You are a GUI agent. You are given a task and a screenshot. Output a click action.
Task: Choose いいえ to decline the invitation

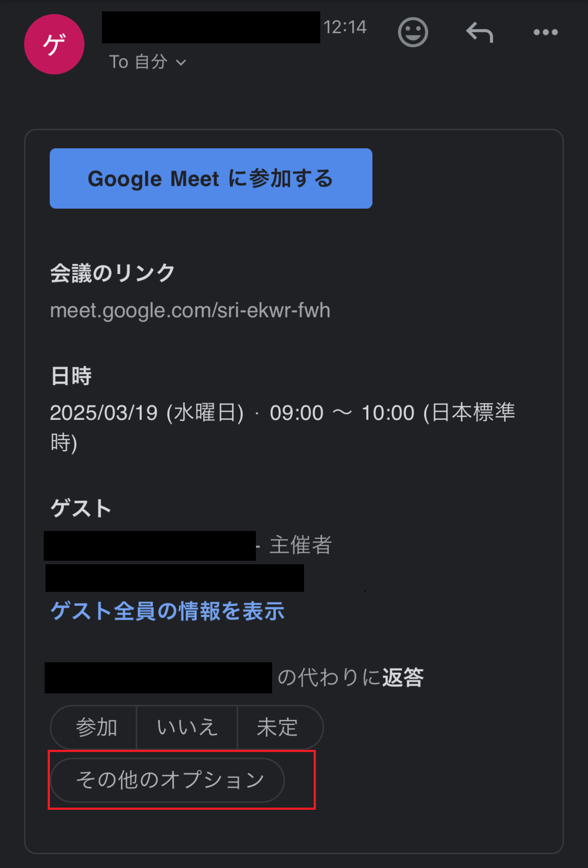tap(187, 727)
